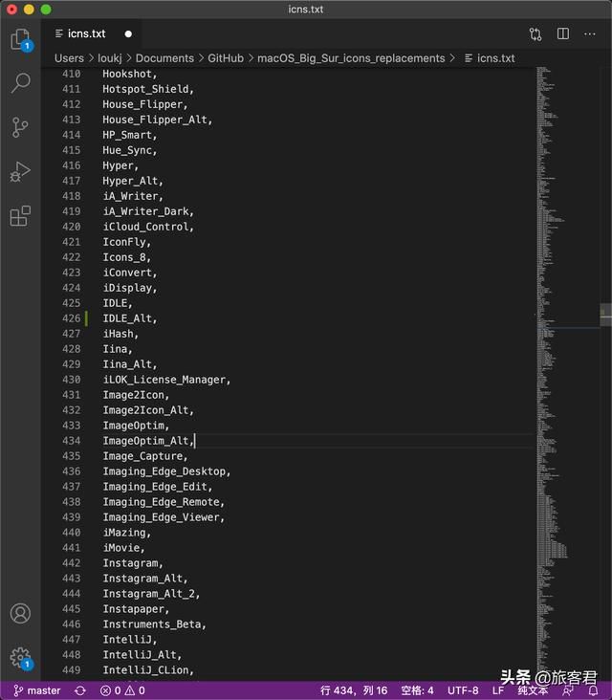Click the IntelliJ_CLion, line

tap(148, 670)
